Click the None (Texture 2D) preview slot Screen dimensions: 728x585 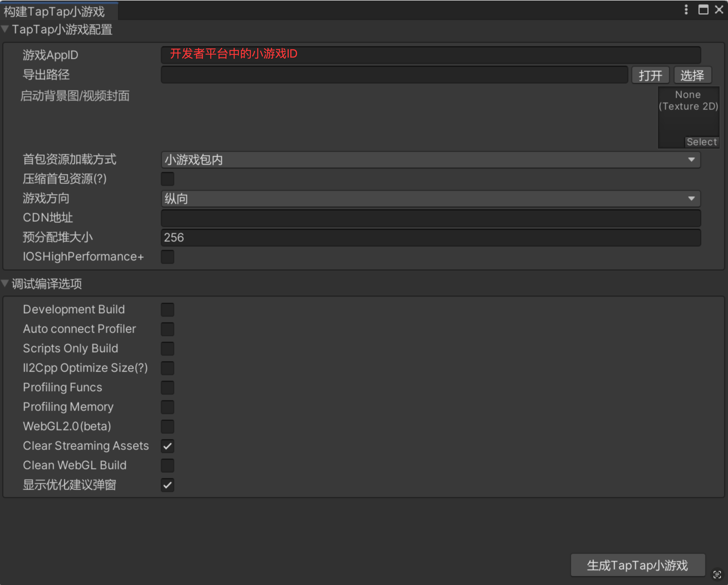tap(688, 117)
